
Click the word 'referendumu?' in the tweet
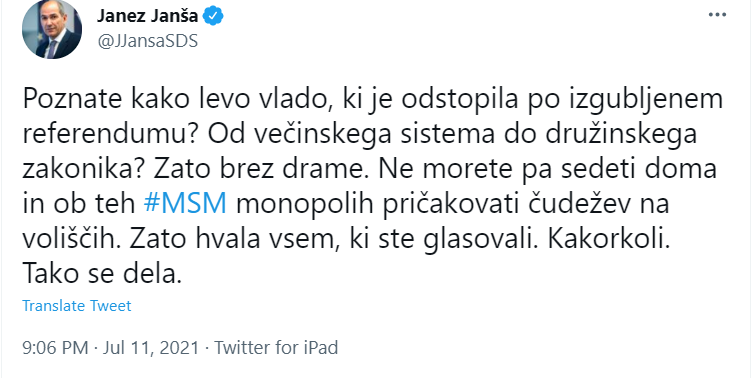(111, 136)
